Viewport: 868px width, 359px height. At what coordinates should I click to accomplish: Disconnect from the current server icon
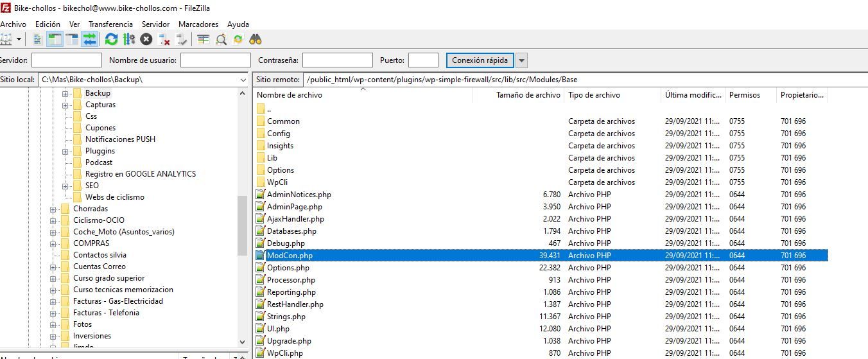click(164, 39)
